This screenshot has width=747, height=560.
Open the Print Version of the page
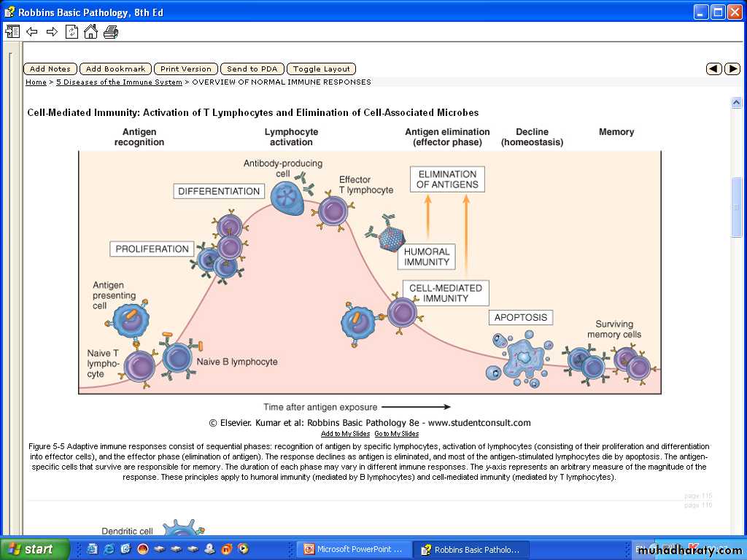(186, 69)
